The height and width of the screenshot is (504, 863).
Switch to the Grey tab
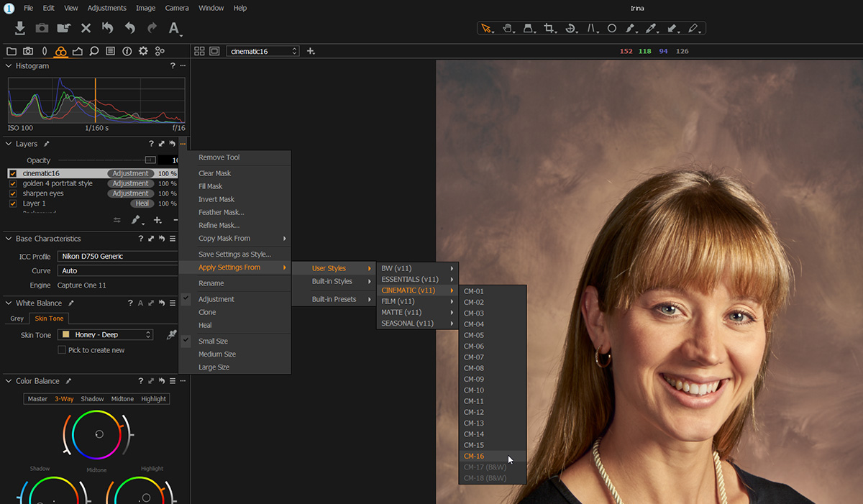pyautogui.click(x=17, y=319)
